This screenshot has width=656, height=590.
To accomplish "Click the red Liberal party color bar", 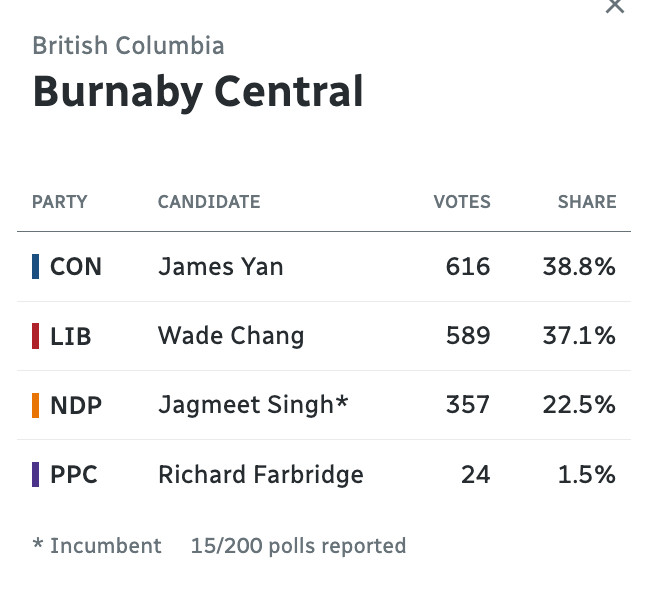I will [x=36, y=336].
